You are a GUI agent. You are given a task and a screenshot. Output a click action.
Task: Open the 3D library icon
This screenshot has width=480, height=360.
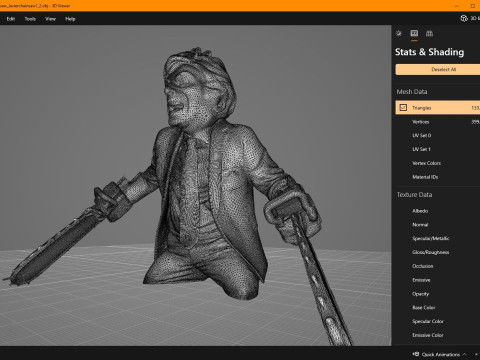tap(464, 18)
